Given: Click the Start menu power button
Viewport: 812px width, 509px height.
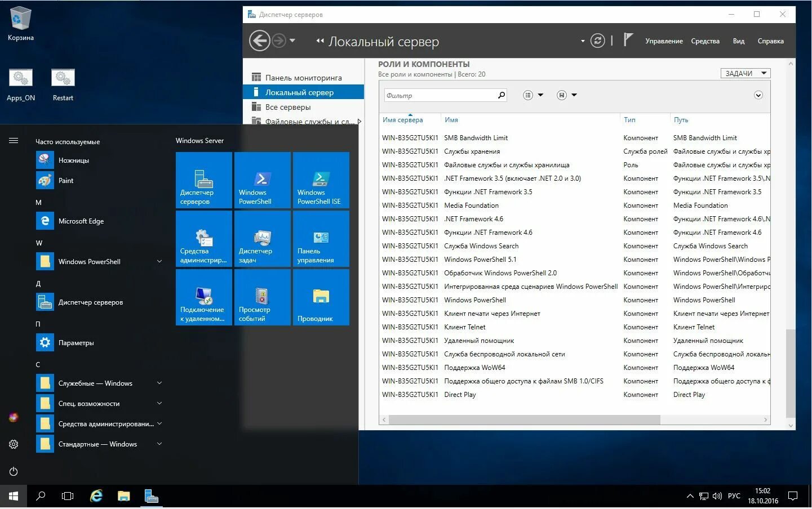Looking at the screenshot, I should (x=14, y=471).
